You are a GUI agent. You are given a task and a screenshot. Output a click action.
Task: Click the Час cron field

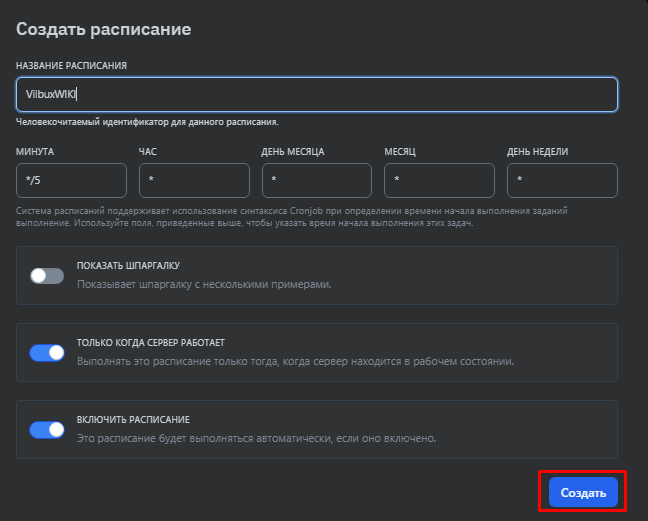coord(194,180)
